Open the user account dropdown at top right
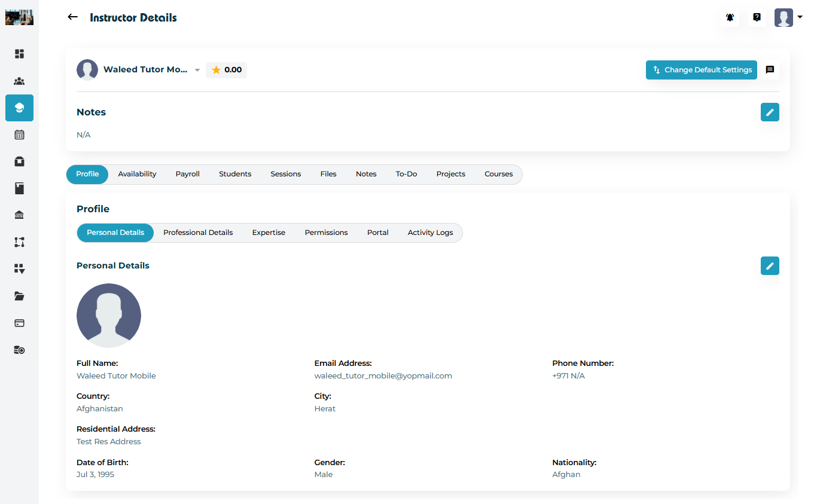Viewport: 817px width, 504px height. pos(788,17)
